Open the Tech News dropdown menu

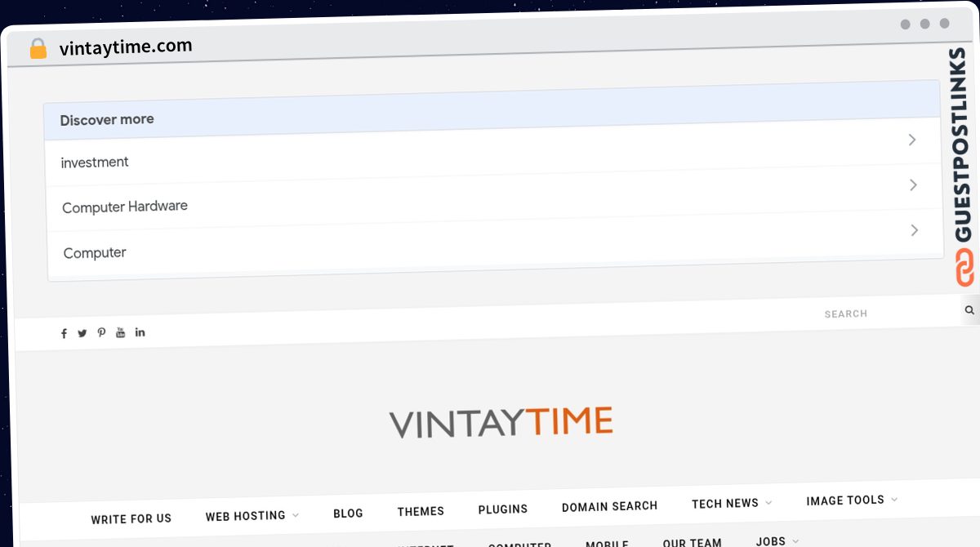pyautogui.click(x=732, y=504)
